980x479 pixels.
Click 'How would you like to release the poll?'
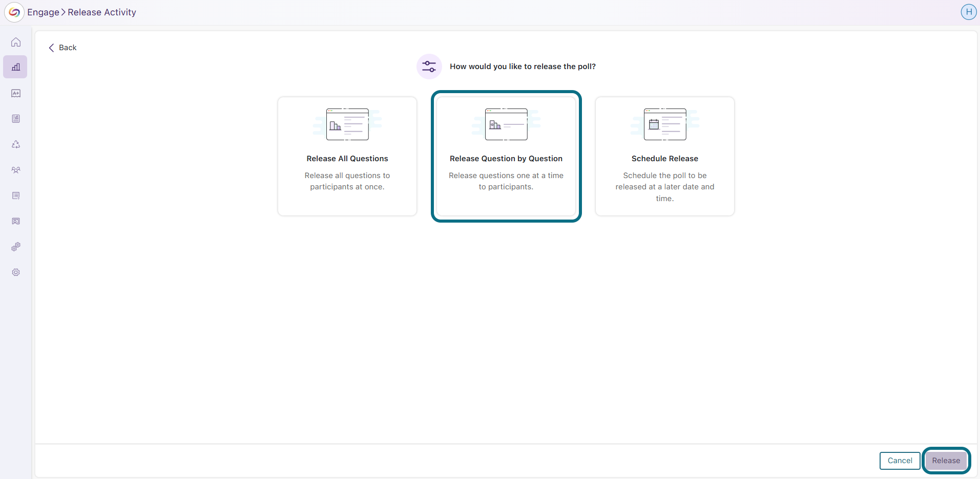point(523,67)
